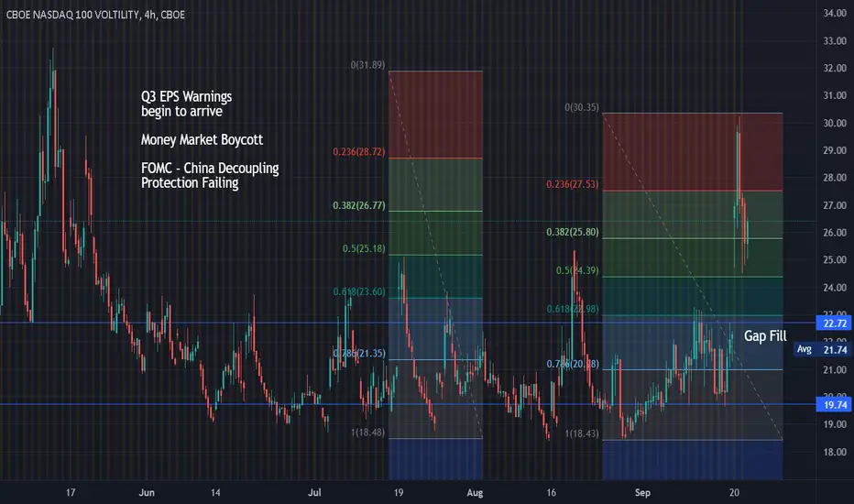Click the Aug date on time axis
Screen dimensions: 854x504
point(475,493)
